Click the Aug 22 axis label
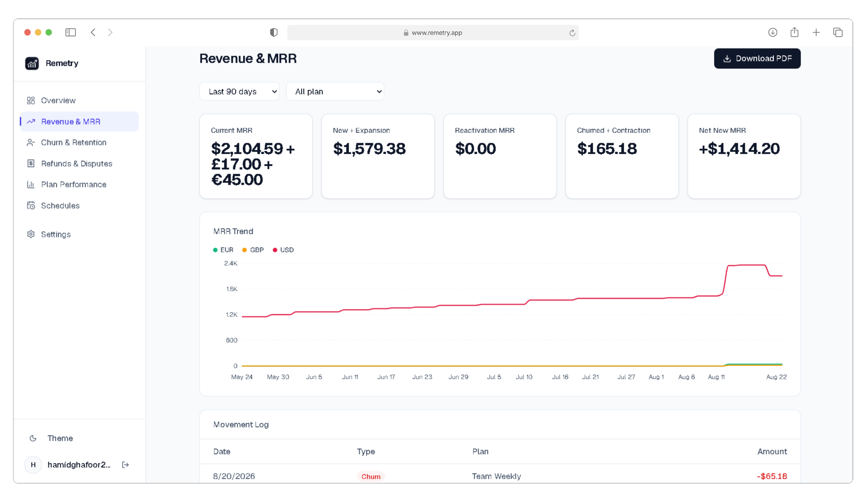This screenshot has width=868, height=488. [776, 377]
